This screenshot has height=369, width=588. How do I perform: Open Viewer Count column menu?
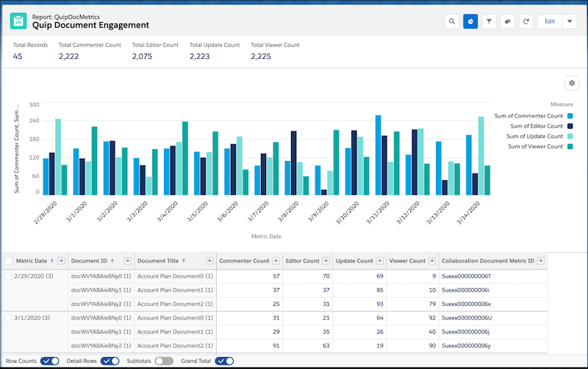[432, 261]
